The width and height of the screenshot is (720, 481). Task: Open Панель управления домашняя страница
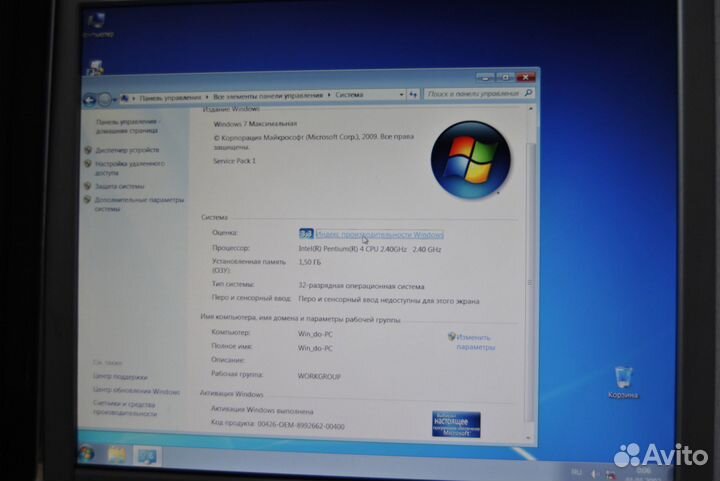coord(128,126)
